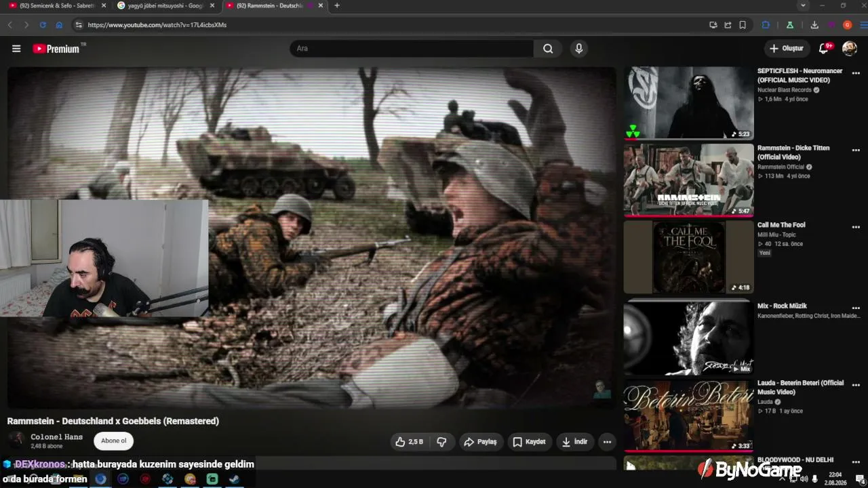The height and width of the screenshot is (488, 868).
Task: Select the Rammstein Deutschland tab
Action: click(275, 5)
